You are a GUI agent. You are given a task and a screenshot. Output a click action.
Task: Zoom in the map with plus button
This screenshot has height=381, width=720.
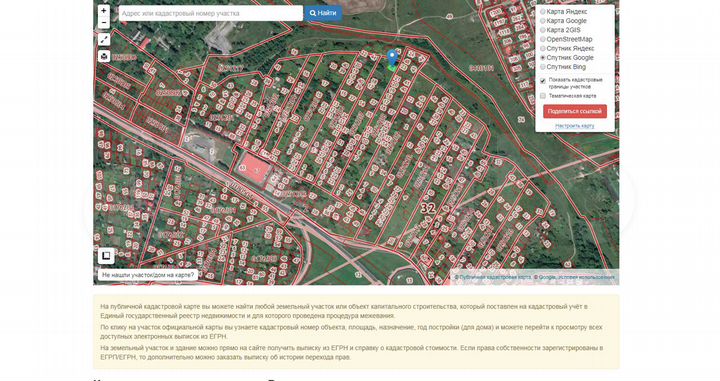[104, 11]
